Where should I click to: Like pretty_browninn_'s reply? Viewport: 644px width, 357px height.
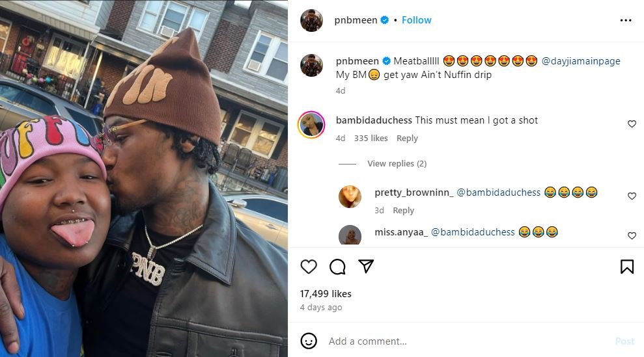tap(632, 196)
